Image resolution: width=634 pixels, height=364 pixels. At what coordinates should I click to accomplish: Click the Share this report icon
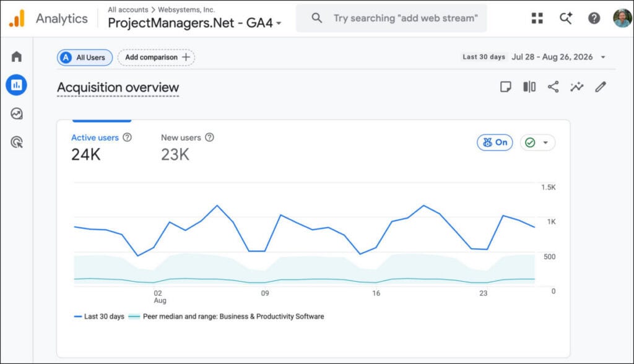tap(553, 87)
